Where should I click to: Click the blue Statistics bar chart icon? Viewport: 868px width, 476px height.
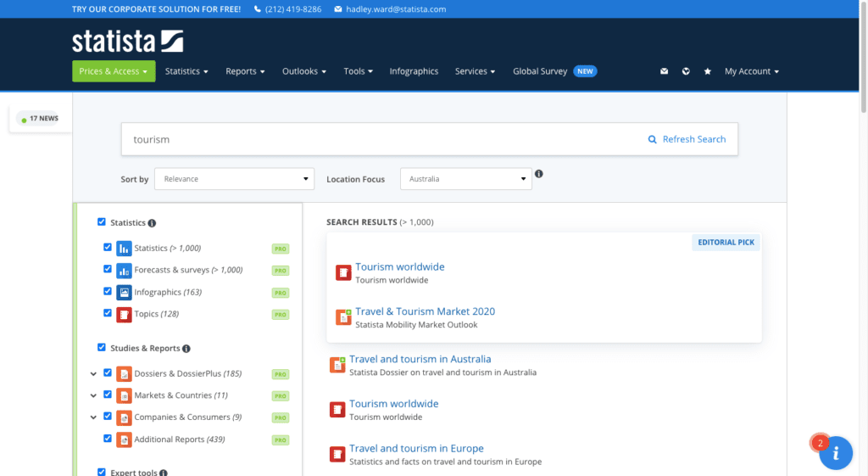[124, 249]
